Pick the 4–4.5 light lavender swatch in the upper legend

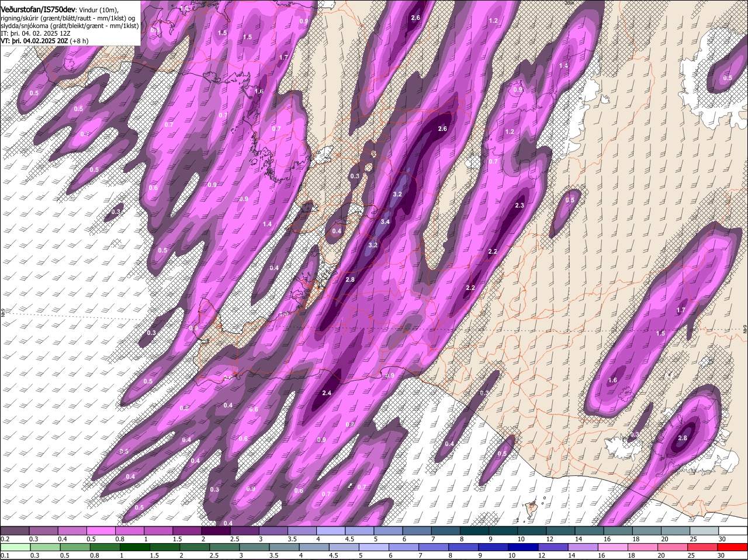point(332,531)
